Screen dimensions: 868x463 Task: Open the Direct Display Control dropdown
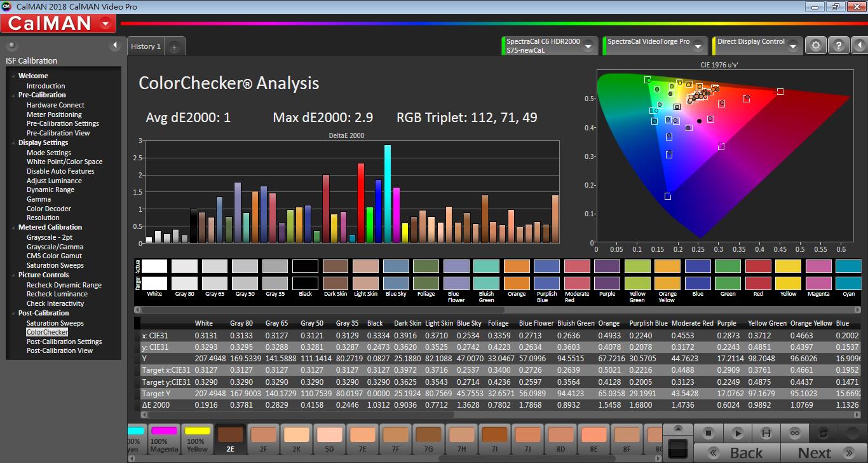click(x=794, y=46)
